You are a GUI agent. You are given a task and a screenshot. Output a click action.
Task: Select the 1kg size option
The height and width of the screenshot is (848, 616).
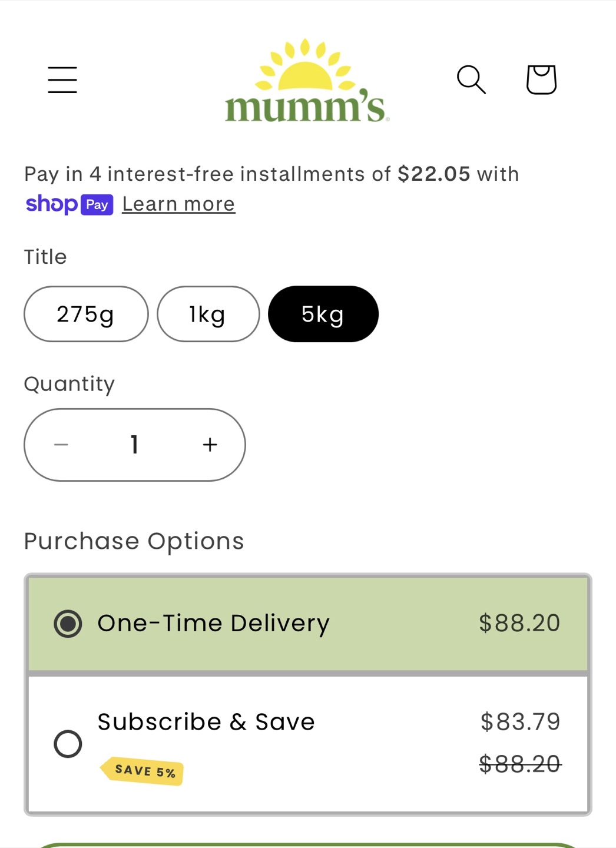pos(208,314)
